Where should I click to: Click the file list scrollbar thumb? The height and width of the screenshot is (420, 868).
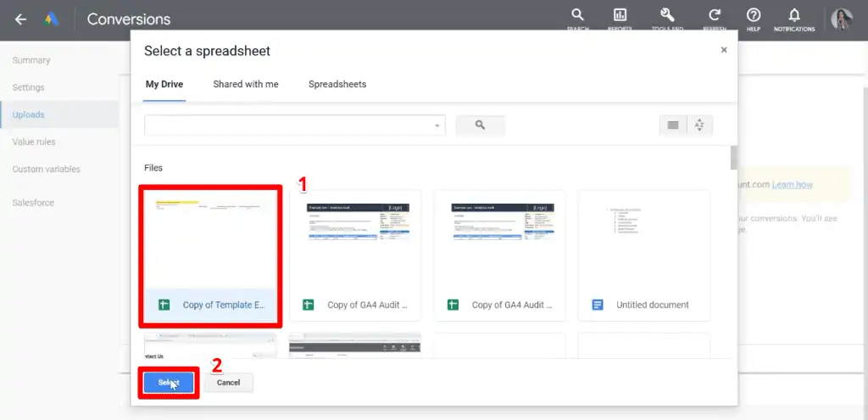(x=734, y=157)
